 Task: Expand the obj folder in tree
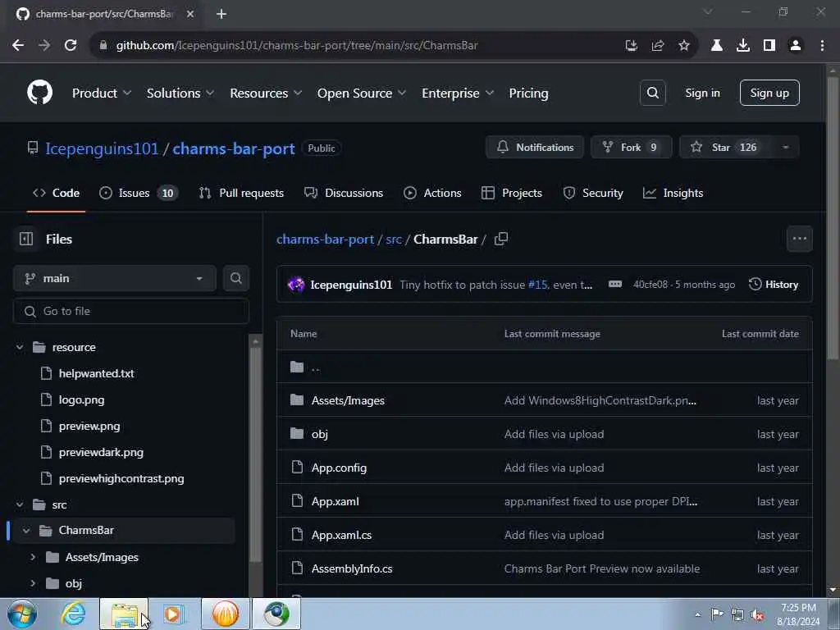33,583
